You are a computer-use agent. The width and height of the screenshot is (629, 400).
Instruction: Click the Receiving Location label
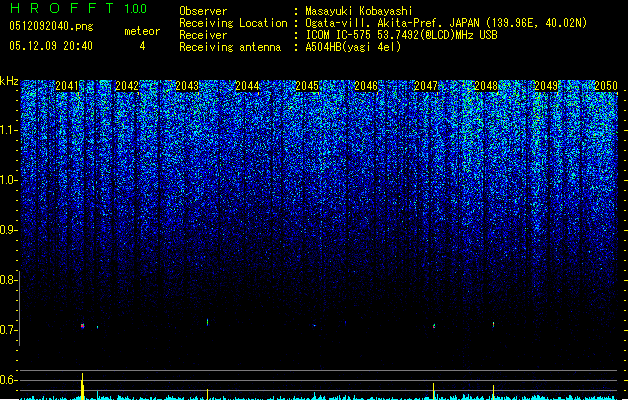pos(233,23)
